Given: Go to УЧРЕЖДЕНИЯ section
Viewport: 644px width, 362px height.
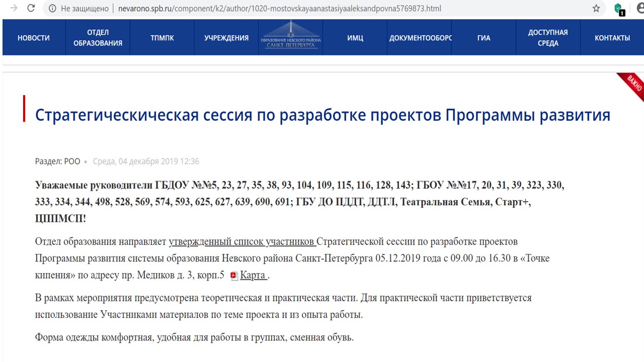Looking at the screenshot, I should tap(226, 38).
